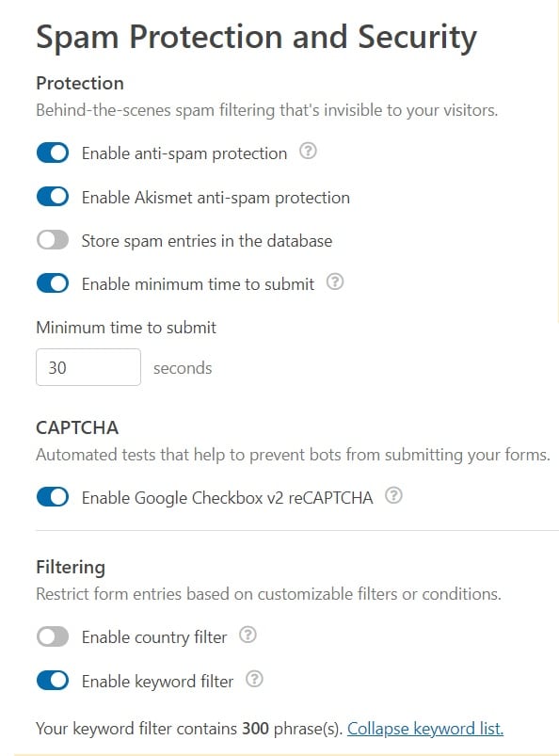559x756 pixels.
Task: Turn on the country filter switch
Action: point(53,637)
